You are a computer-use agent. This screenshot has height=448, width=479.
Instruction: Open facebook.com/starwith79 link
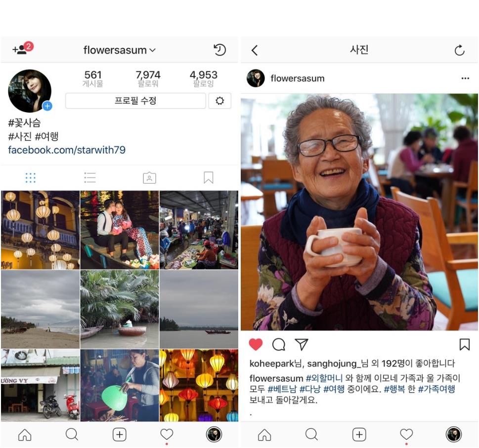67,150
